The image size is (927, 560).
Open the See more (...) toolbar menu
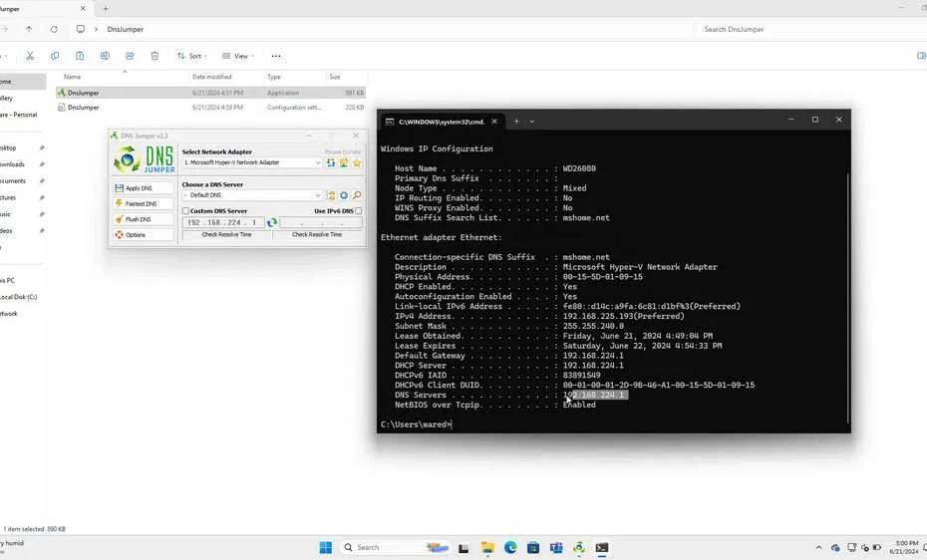pyautogui.click(x=276, y=56)
